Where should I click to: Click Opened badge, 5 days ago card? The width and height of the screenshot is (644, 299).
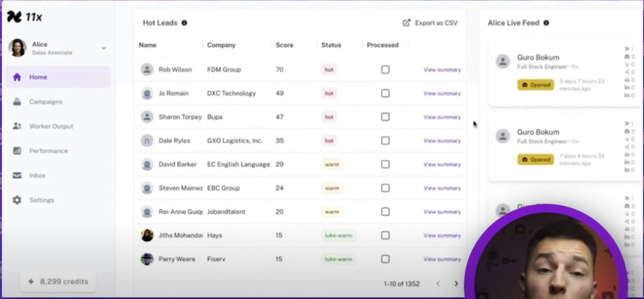point(535,85)
